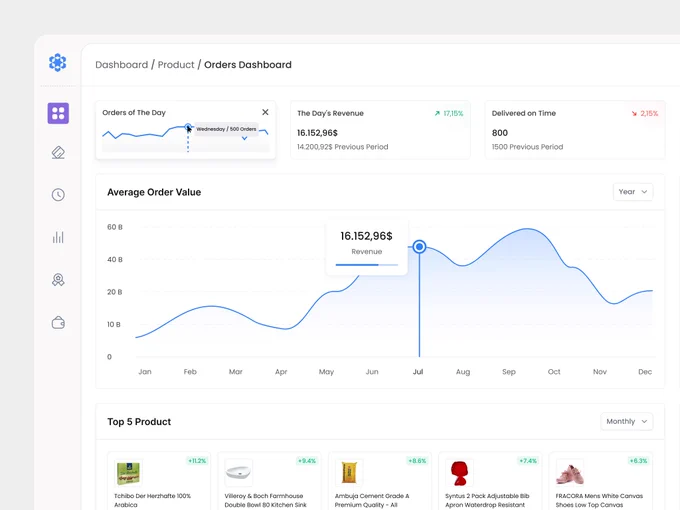This screenshot has width=680, height=510.
Task: Click the green upward trend arrow icon
Action: click(437, 113)
